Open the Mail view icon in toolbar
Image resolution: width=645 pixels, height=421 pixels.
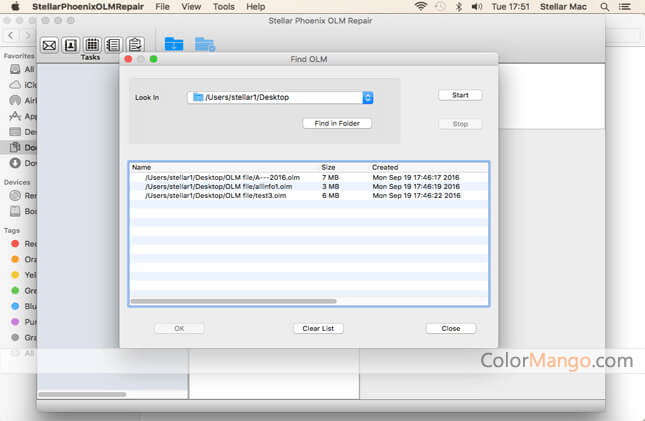[x=49, y=45]
